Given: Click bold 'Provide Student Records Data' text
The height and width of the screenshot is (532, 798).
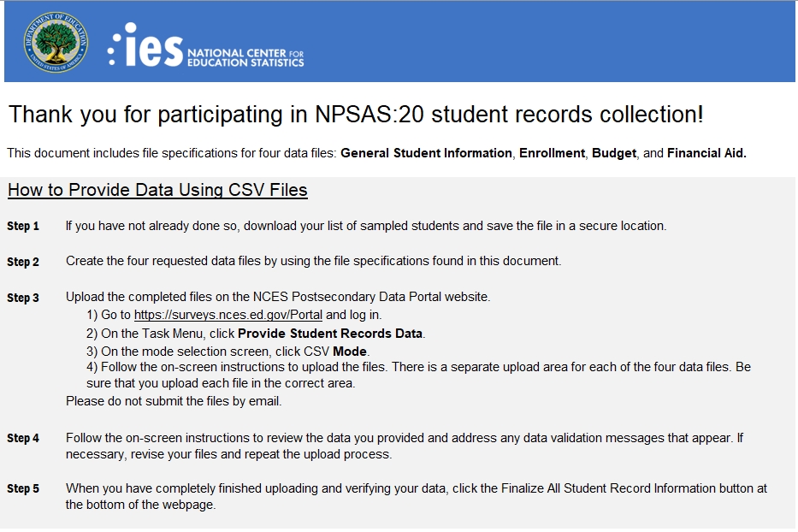Looking at the screenshot, I should [x=330, y=334].
